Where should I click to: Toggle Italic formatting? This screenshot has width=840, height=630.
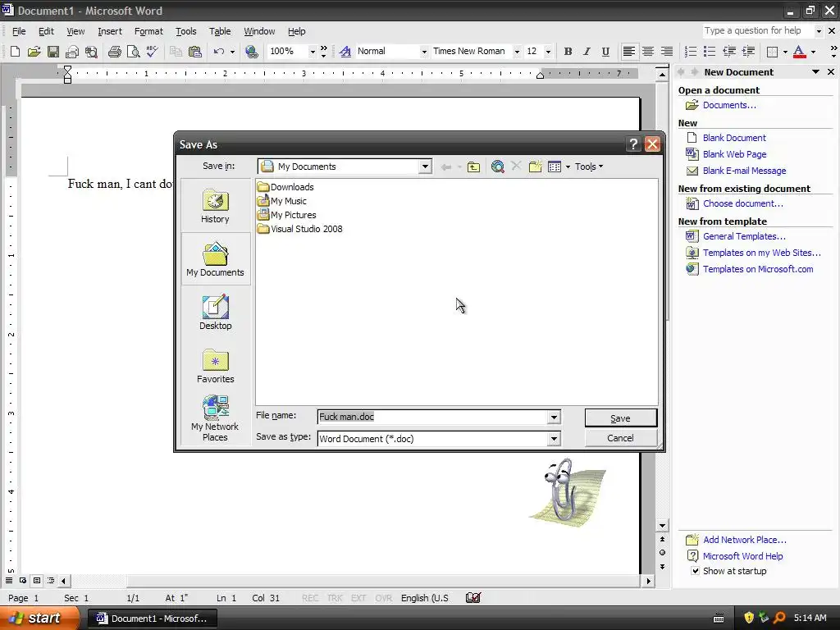coord(587,52)
